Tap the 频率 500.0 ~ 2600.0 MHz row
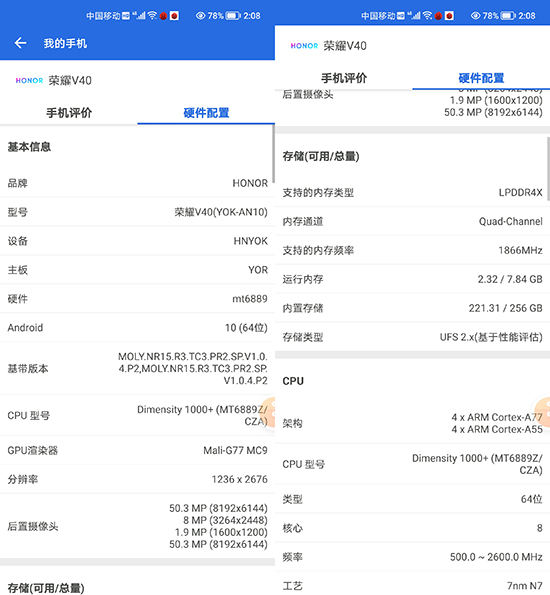This screenshot has height=595, width=550. coord(413,557)
